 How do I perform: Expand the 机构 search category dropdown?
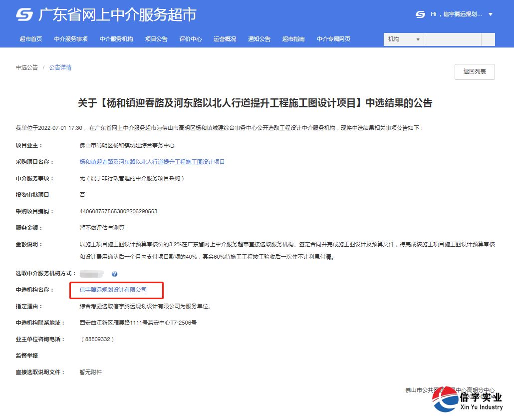click(x=403, y=39)
